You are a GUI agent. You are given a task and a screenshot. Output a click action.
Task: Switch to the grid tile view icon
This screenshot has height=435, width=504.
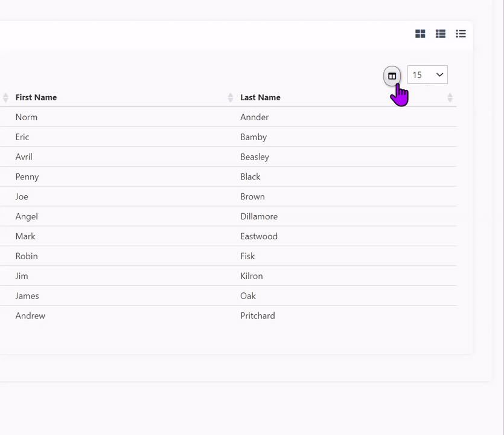coord(420,33)
